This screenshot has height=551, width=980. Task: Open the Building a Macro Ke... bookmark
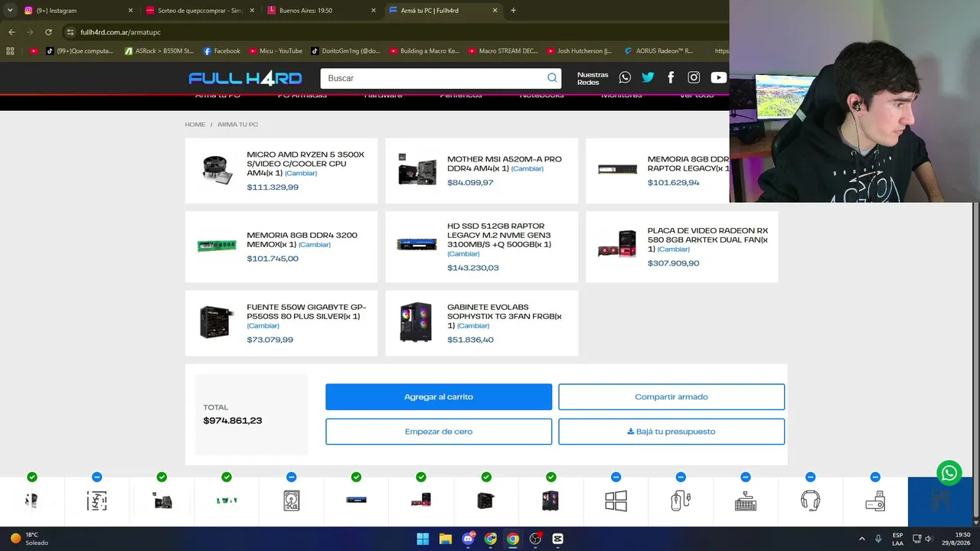[424, 51]
